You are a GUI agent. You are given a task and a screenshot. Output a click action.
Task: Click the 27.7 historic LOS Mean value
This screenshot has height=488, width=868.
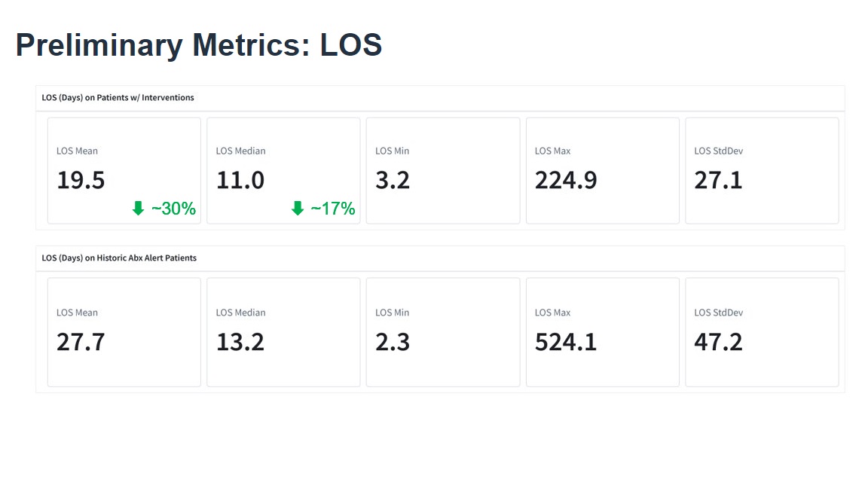[x=81, y=342]
